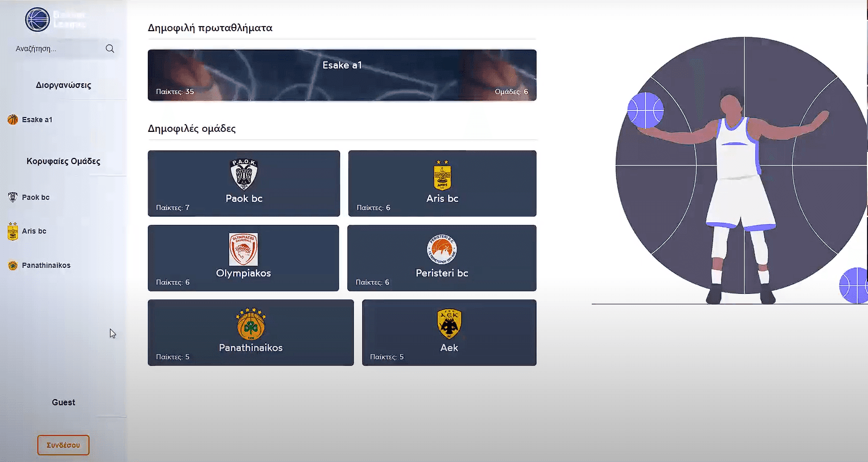Select the Paok bc card title

point(244,198)
